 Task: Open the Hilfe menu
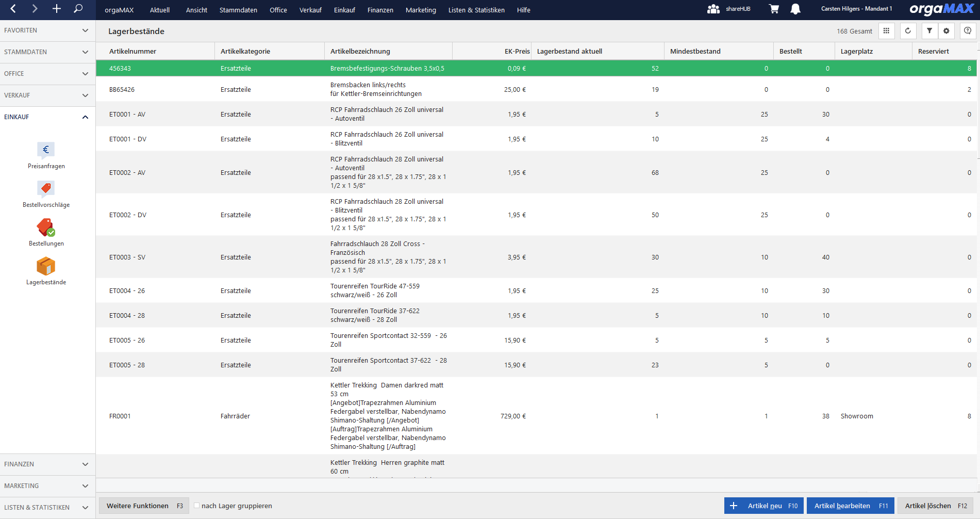pos(524,10)
